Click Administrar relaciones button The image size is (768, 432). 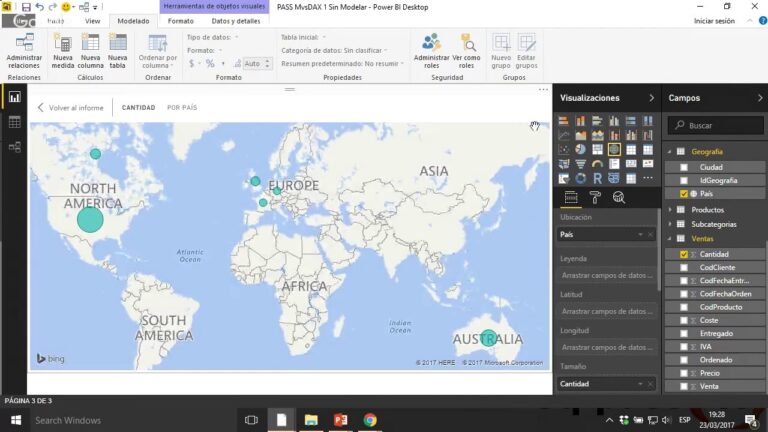(24, 51)
